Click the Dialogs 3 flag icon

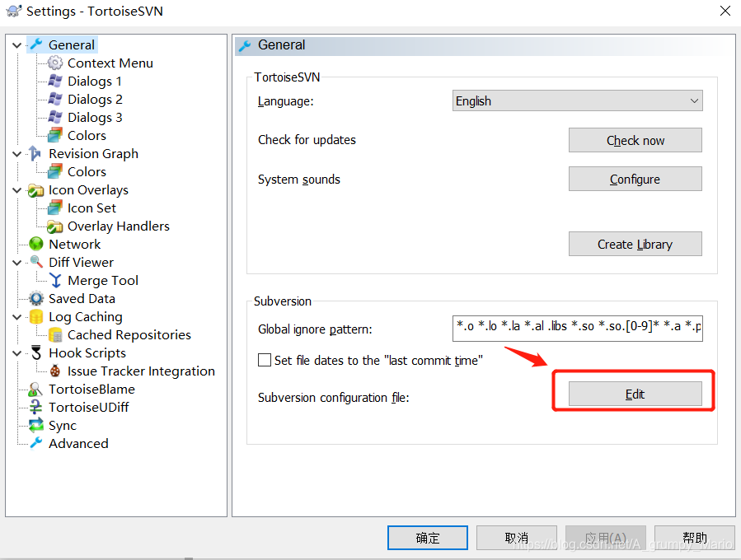coord(55,117)
